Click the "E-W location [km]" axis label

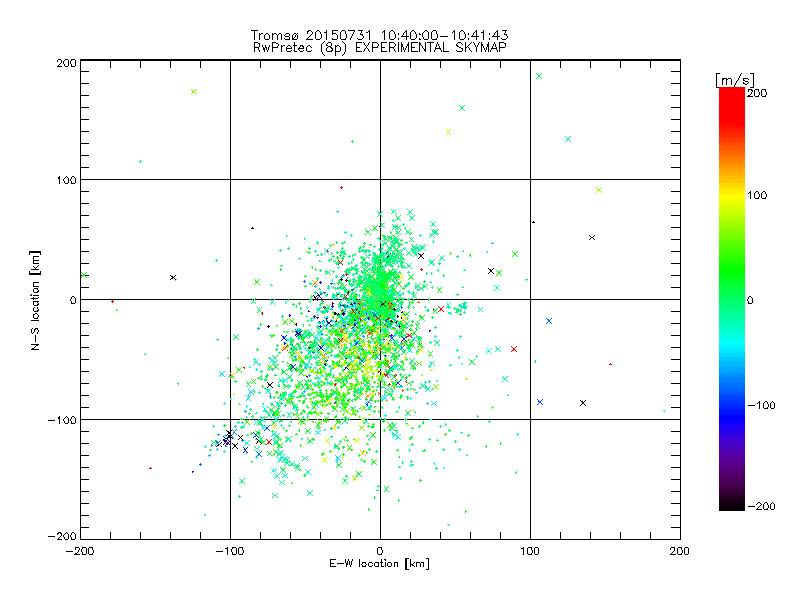(x=379, y=564)
